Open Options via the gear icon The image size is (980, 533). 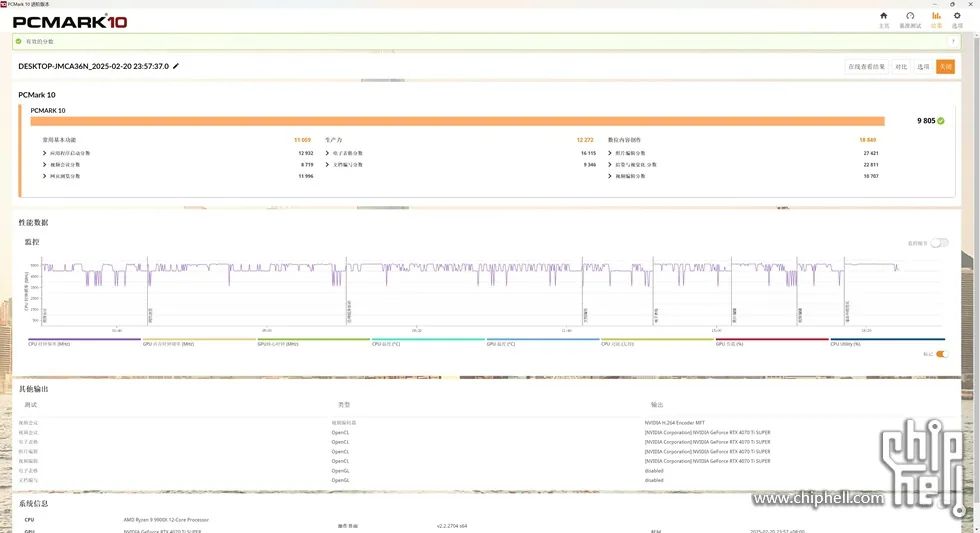point(957,19)
